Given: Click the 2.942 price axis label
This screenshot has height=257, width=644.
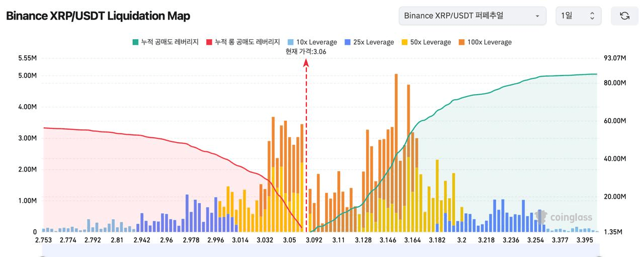Looking at the screenshot, I should click(x=141, y=240).
